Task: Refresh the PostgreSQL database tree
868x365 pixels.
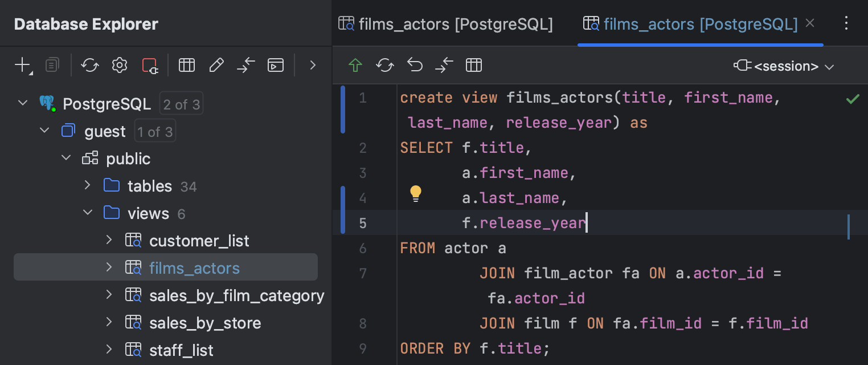Action: click(89, 65)
